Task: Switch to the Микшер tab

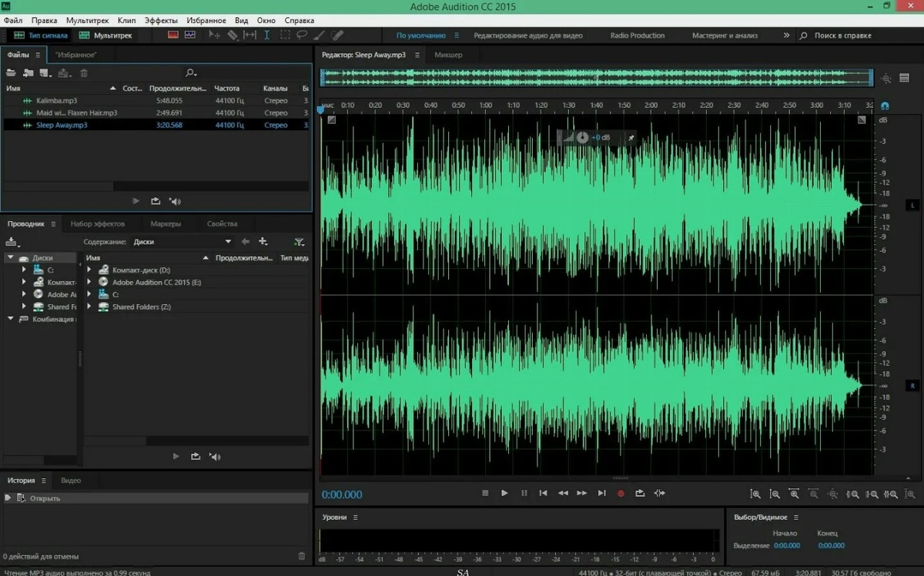Action: pos(448,55)
